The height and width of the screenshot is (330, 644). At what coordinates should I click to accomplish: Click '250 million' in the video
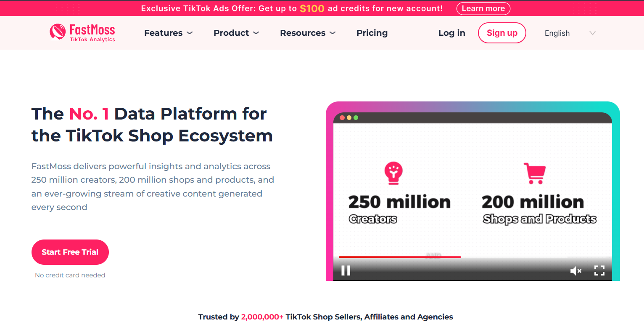399,202
